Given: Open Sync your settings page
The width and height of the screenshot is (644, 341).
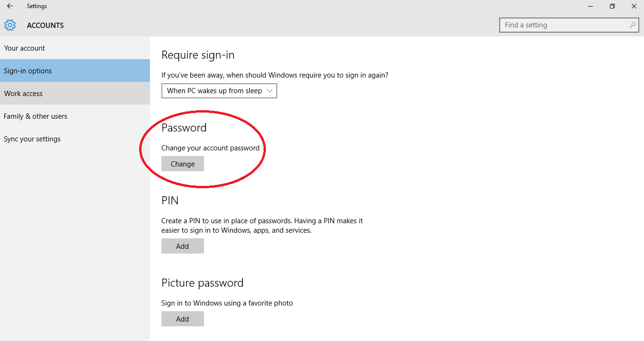Looking at the screenshot, I should coord(32,139).
